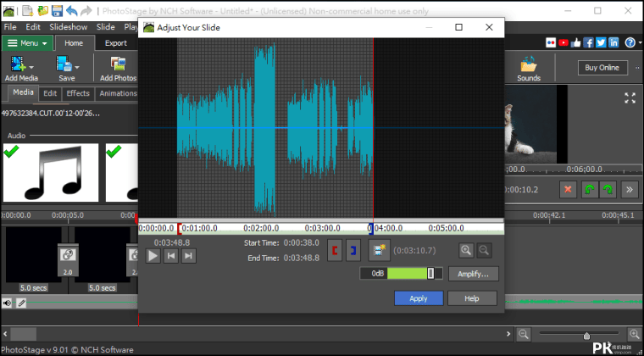Zoom out on the audio waveform
644x356 pixels.
pyautogui.click(x=484, y=251)
